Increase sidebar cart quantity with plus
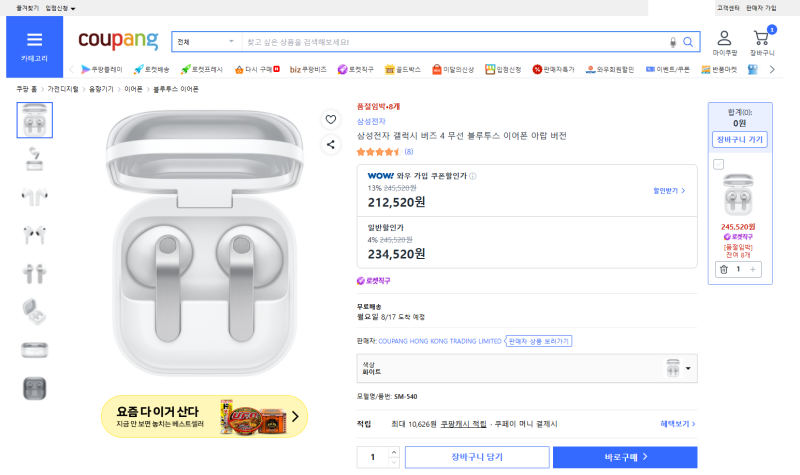Screen dimensions: 800x475 753,269
